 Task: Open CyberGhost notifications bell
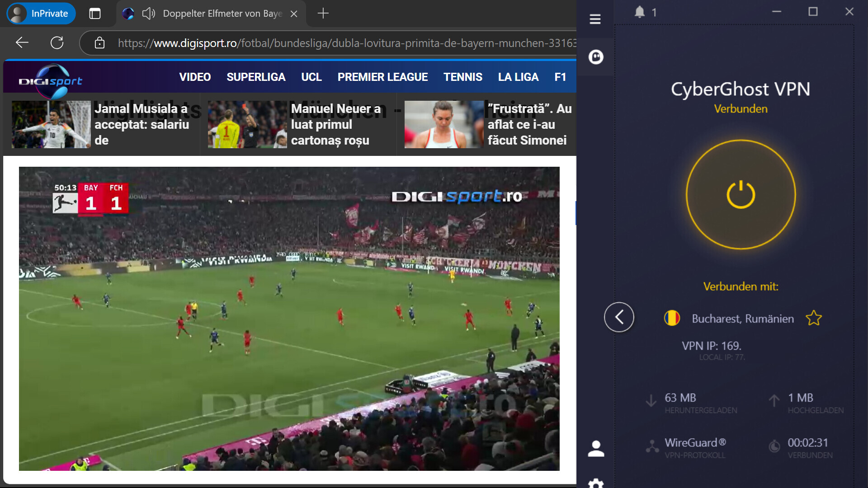pos(639,12)
